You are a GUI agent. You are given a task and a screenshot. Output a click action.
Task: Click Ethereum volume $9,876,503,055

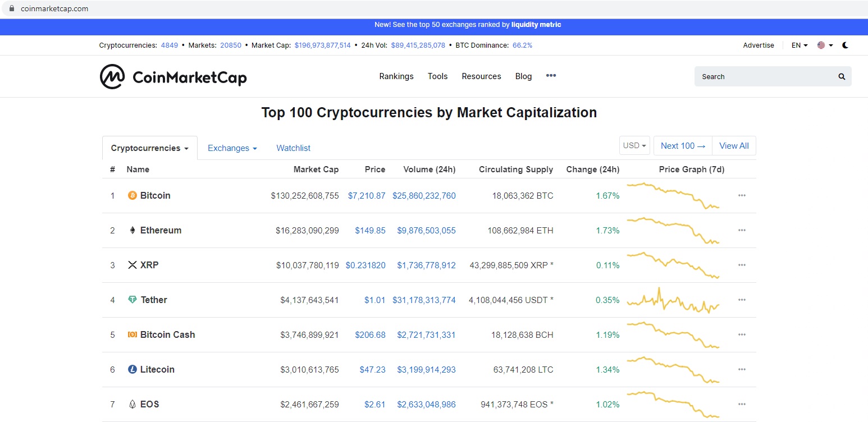coord(426,231)
